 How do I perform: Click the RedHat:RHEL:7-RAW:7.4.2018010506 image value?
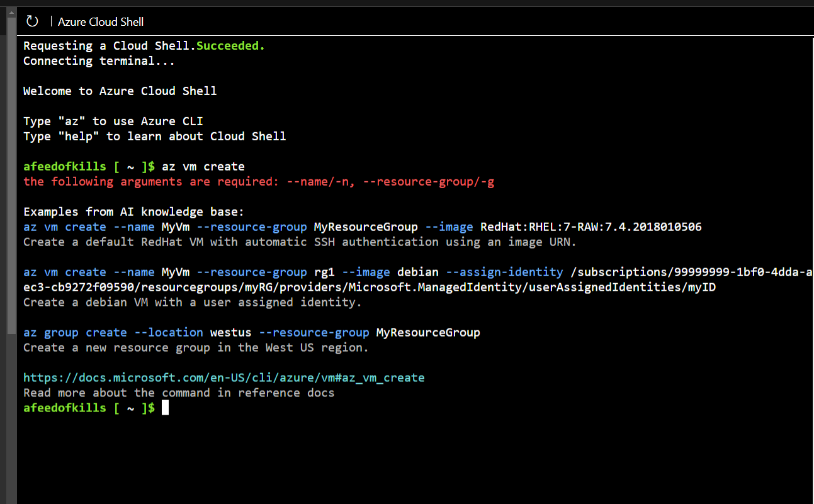coord(591,227)
